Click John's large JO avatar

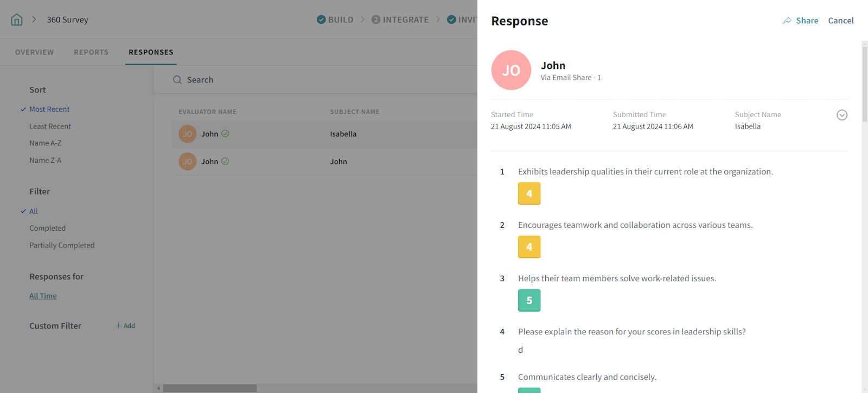pyautogui.click(x=511, y=71)
